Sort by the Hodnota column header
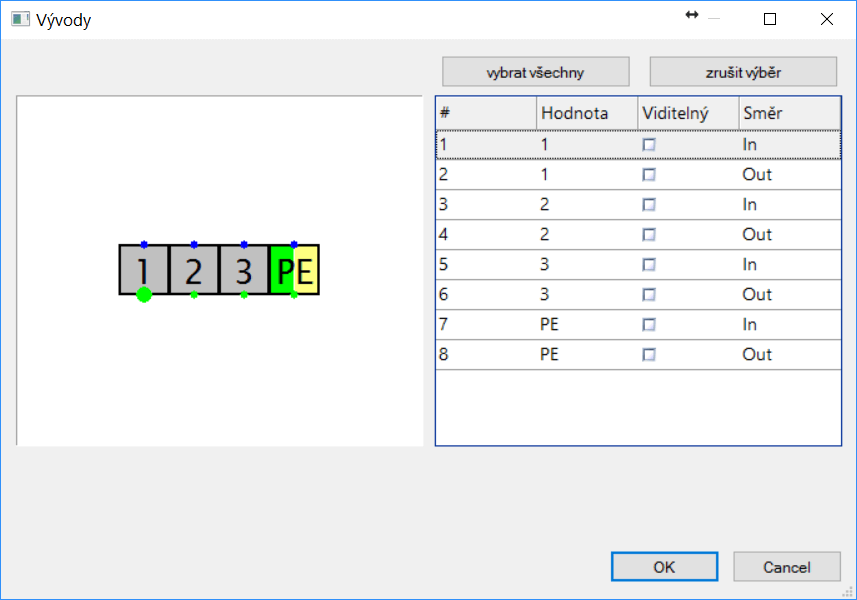The height and width of the screenshot is (600, 857). (586, 113)
